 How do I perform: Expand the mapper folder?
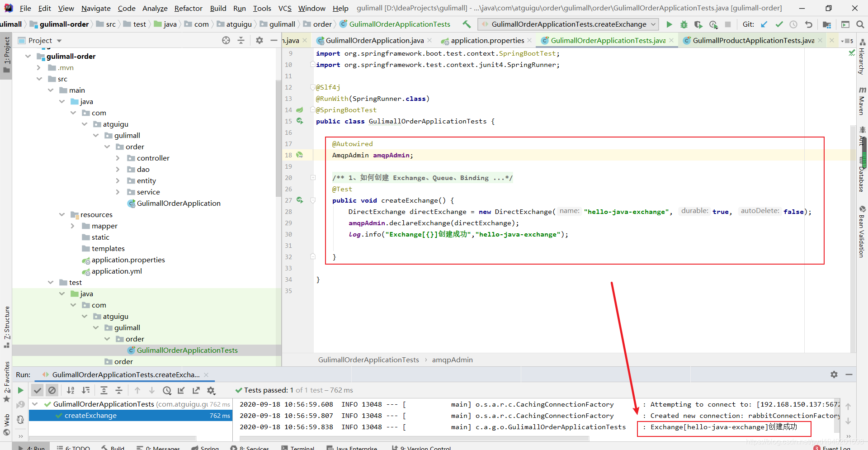[73, 226]
